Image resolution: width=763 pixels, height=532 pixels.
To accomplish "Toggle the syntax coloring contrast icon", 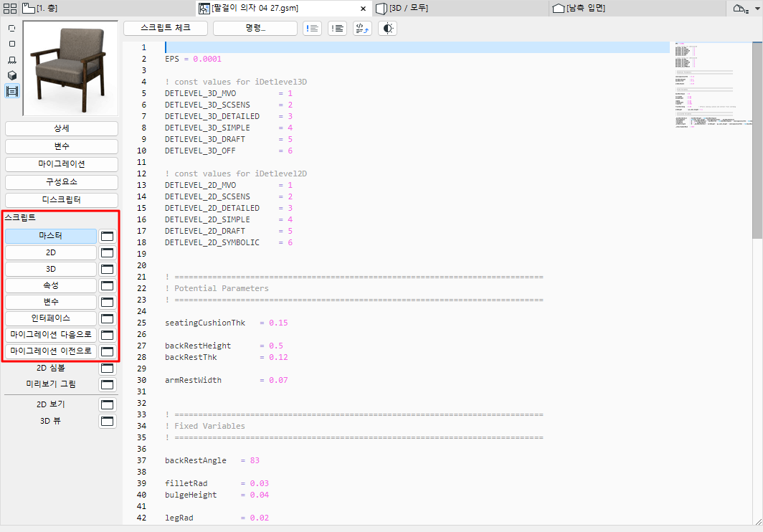I will click(x=387, y=28).
